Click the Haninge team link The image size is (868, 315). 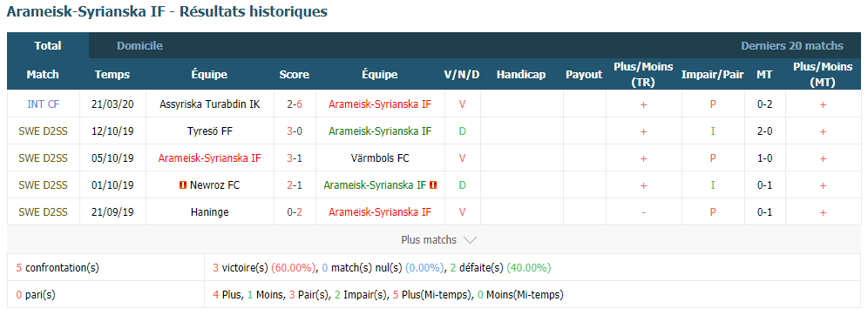[x=210, y=212]
